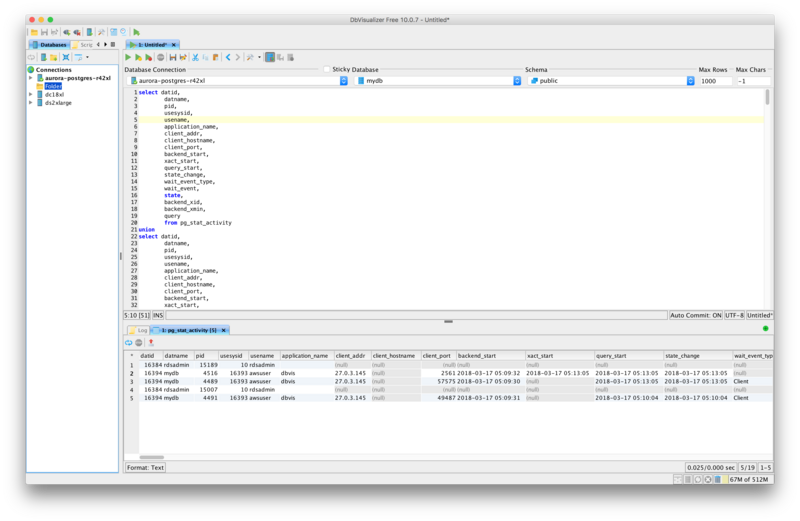Viewport: 800px width, 521px height.
Task: Click the client_addr column header
Action: pyautogui.click(x=351, y=356)
